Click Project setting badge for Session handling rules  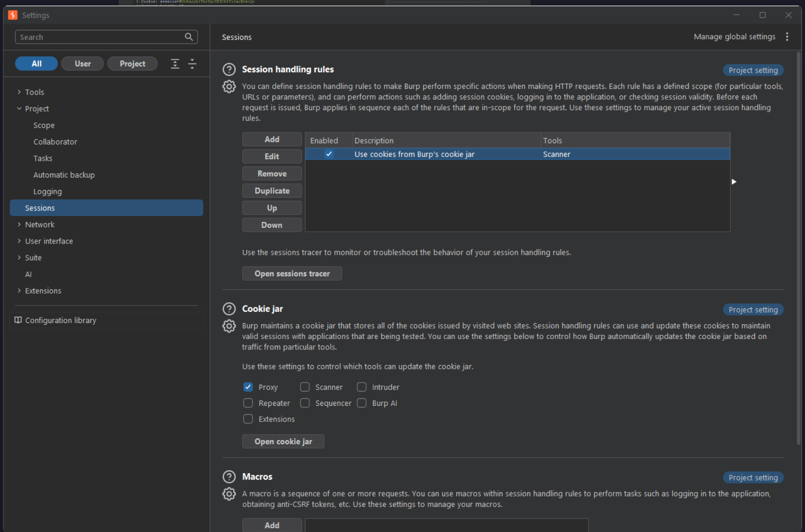click(753, 70)
